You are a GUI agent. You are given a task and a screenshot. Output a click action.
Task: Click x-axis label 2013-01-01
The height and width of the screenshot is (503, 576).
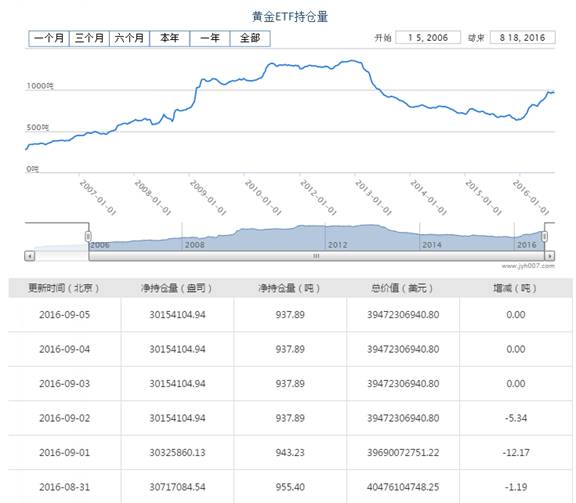tap(373, 197)
